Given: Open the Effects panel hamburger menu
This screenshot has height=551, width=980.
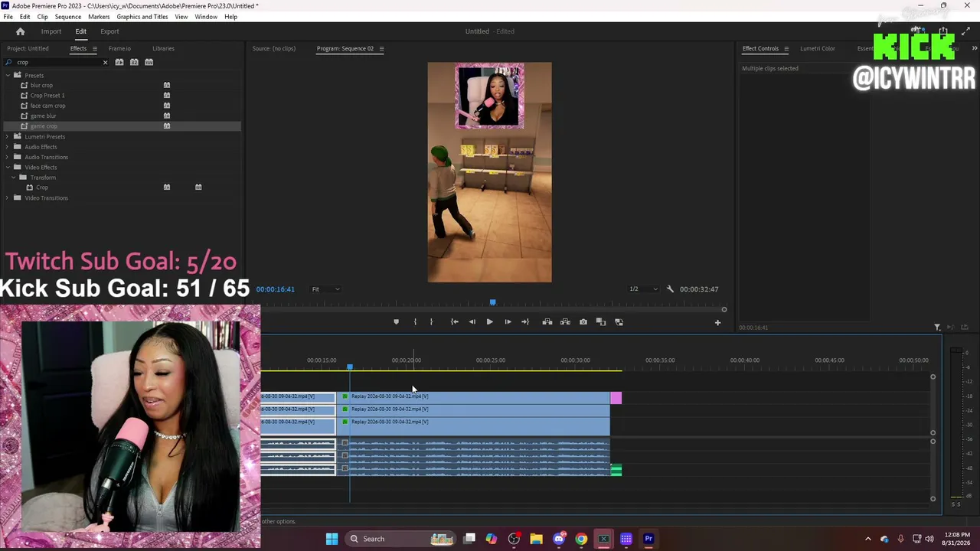Looking at the screenshot, I should tap(94, 49).
